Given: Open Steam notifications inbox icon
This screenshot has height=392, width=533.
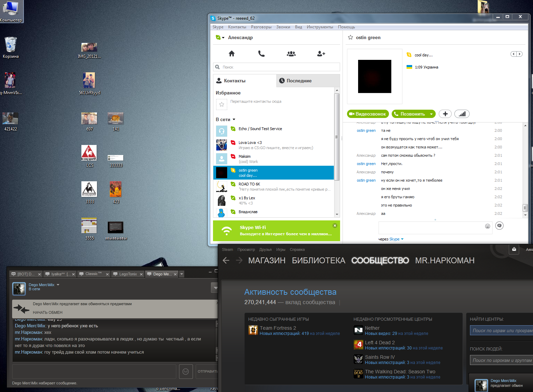Looking at the screenshot, I should click(x=514, y=249).
